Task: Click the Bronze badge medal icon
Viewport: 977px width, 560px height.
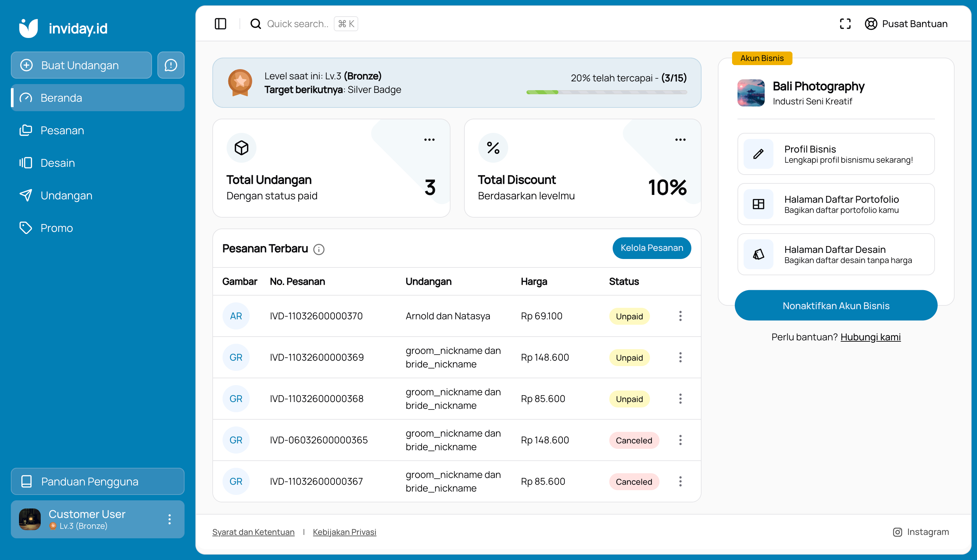Action: point(240,82)
